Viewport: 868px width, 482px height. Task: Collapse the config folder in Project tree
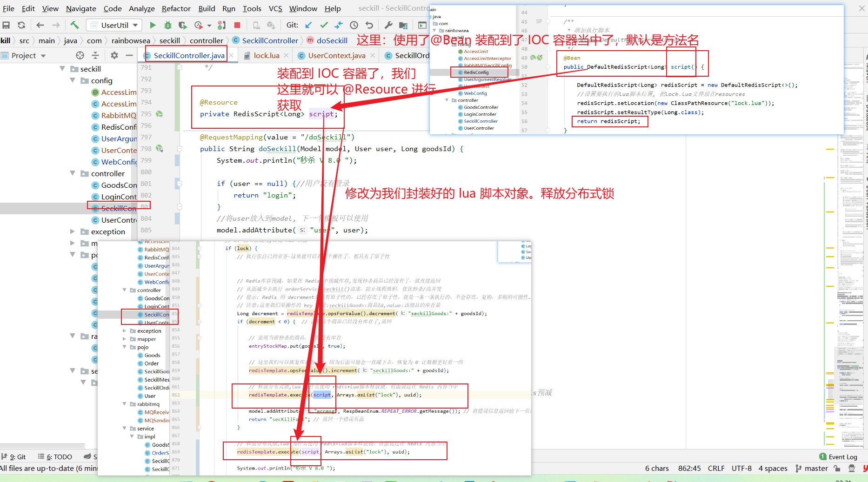[x=73, y=80]
